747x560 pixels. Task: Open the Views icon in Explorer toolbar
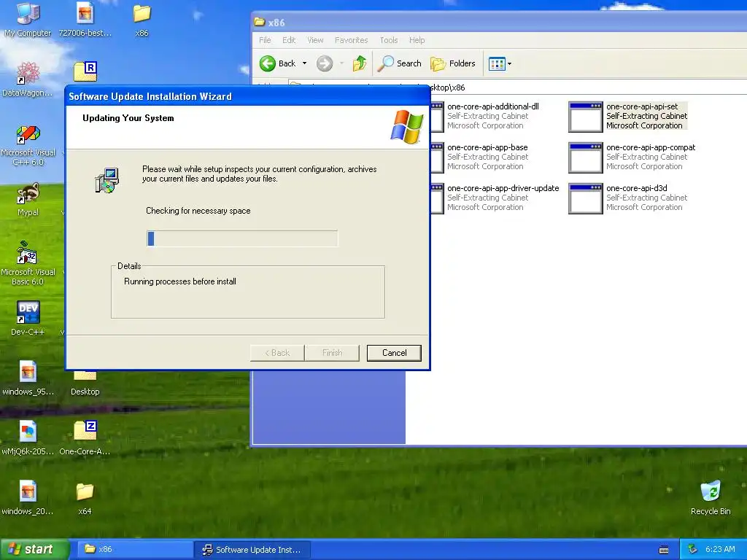[x=497, y=63]
